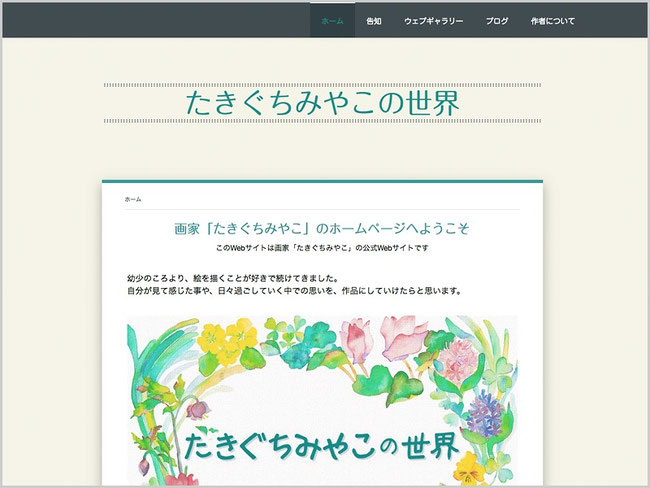Open the ホーム navigation menu item
The height and width of the screenshot is (488, 650).
tap(332, 21)
